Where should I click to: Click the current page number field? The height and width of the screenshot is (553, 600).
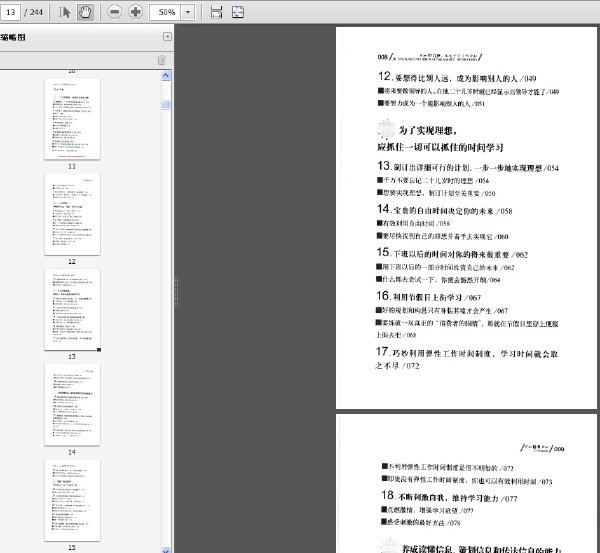[x=10, y=12]
